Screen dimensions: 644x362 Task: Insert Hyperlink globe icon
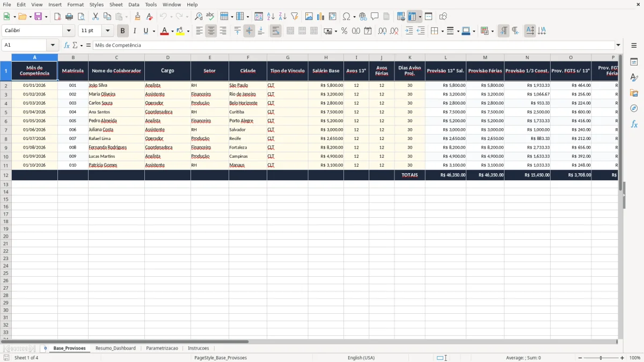pyautogui.click(x=363, y=17)
